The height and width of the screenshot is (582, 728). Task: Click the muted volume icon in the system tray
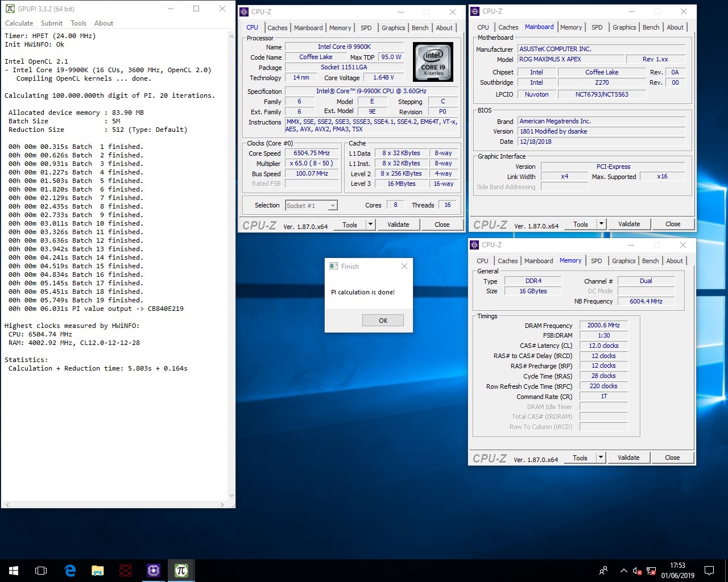tap(637, 571)
